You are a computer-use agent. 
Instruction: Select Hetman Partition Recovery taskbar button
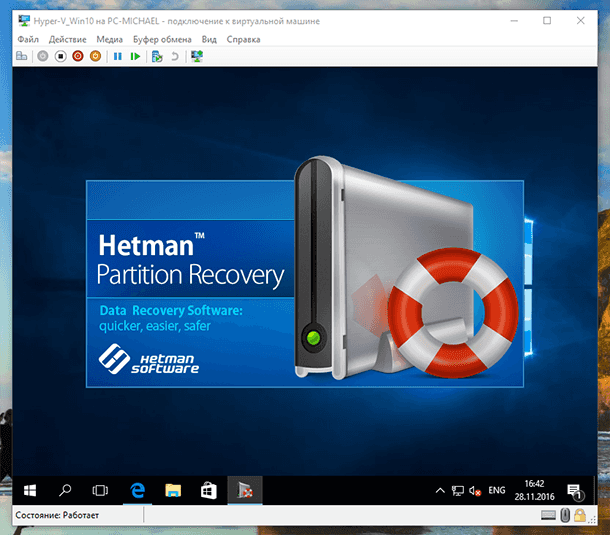pos(245,490)
